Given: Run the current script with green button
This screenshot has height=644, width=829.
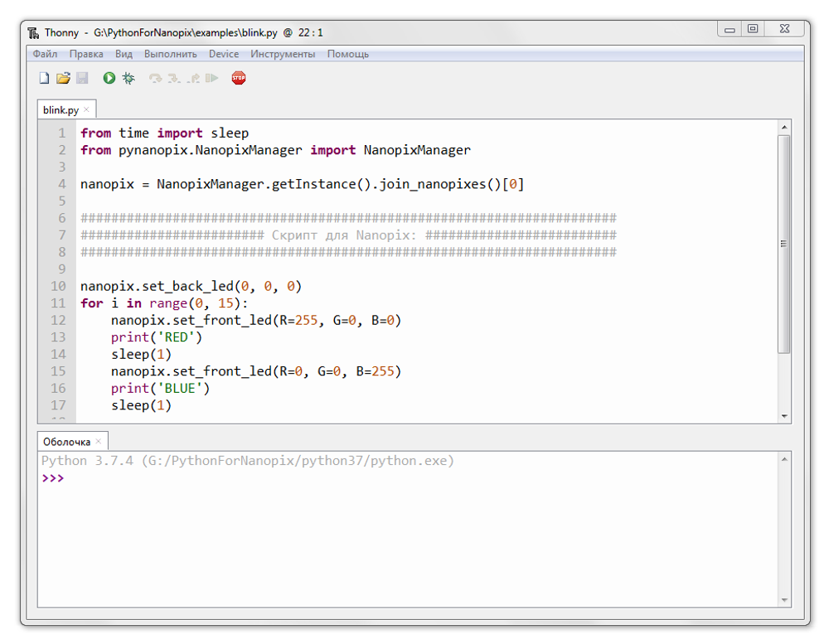Looking at the screenshot, I should coord(109,78).
